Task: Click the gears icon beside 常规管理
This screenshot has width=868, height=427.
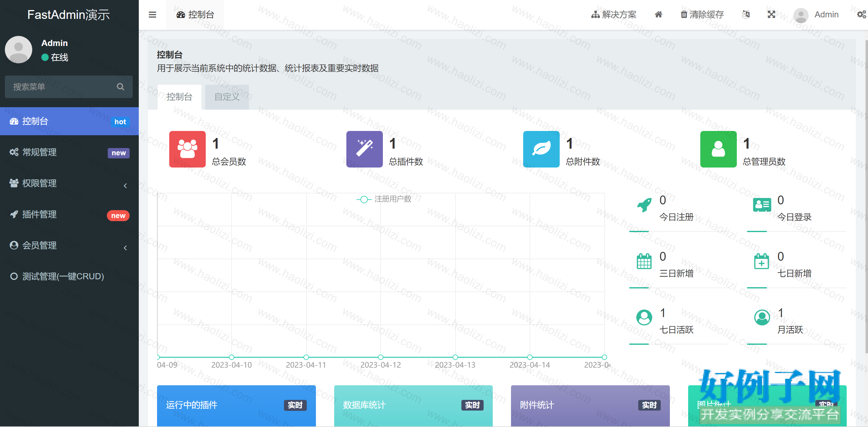Action: coord(14,152)
